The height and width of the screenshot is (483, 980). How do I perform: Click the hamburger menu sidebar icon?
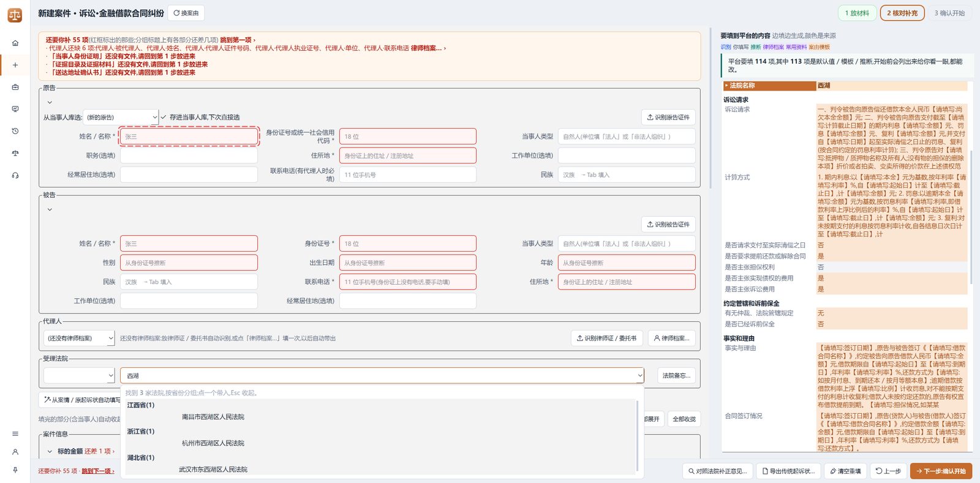click(x=15, y=433)
